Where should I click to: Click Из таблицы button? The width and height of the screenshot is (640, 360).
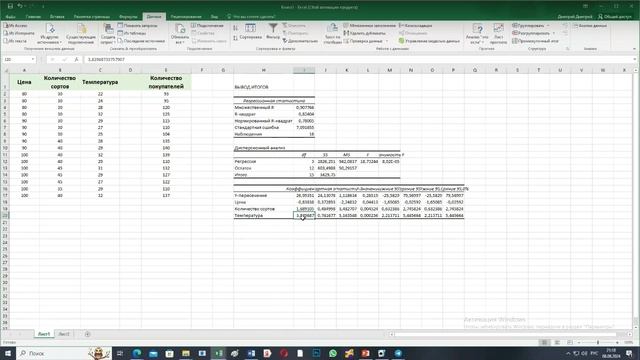[x=132, y=33]
